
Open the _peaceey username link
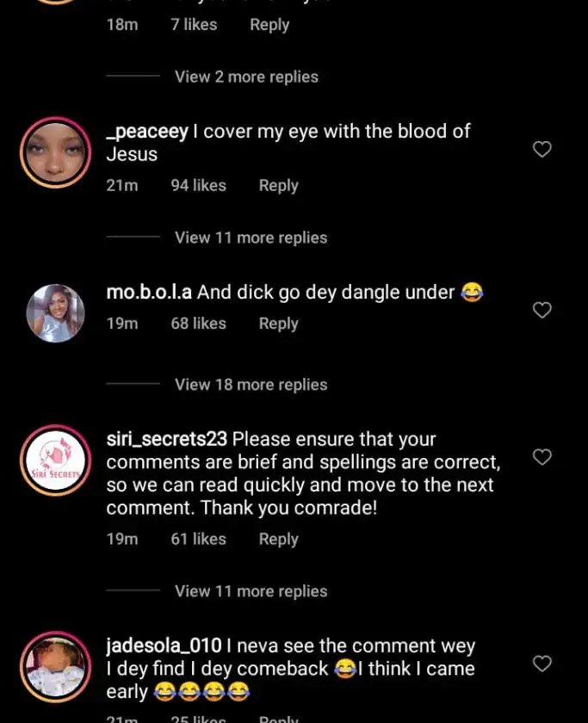click(146, 132)
